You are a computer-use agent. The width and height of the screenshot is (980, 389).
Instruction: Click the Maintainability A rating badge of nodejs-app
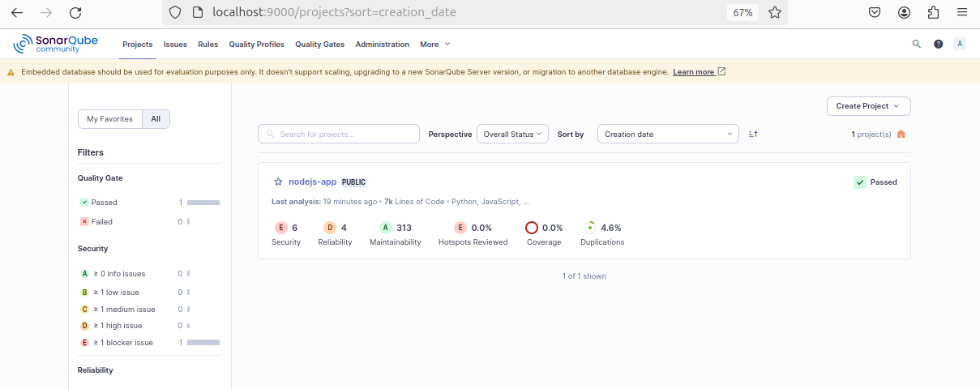tap(386, 228)
